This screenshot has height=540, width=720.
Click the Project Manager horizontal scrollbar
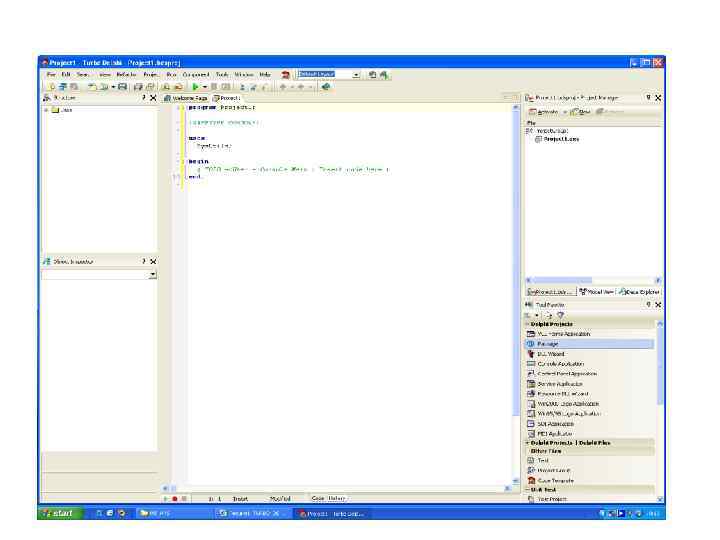point(593,280)
